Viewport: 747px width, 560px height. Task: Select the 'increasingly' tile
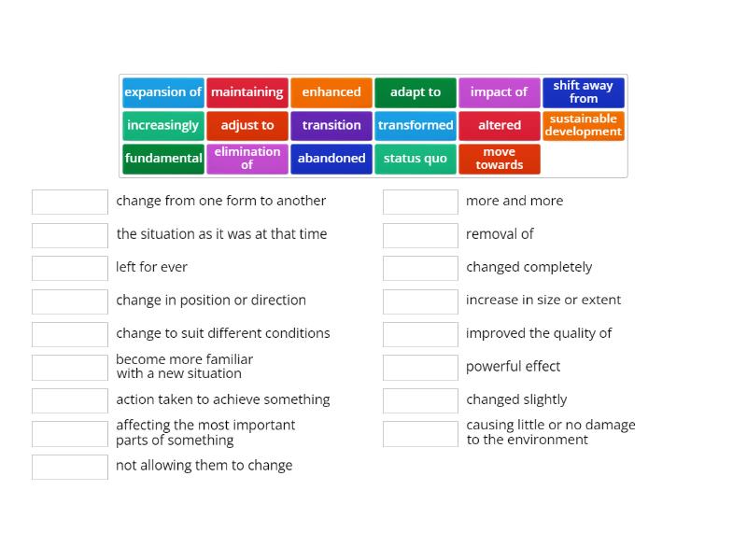tap(163, 125)
